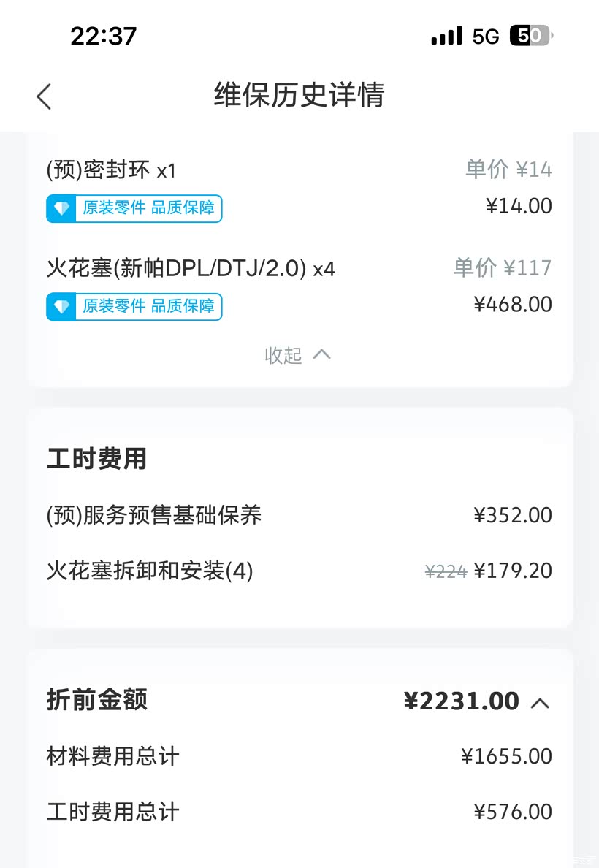The height and width of the screenshot is (868, 599).
Task: Tap the diamond icon under 密封环
Action: point(61,209)
